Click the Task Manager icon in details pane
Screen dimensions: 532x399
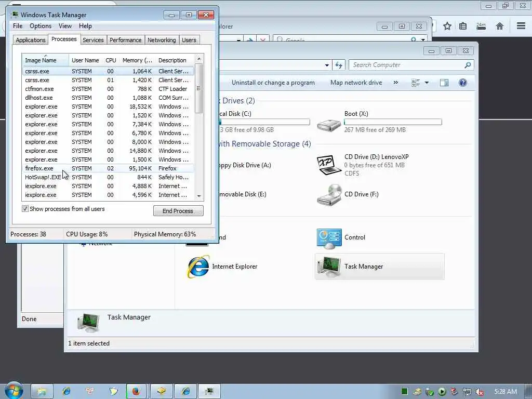[x=88, y=322]
